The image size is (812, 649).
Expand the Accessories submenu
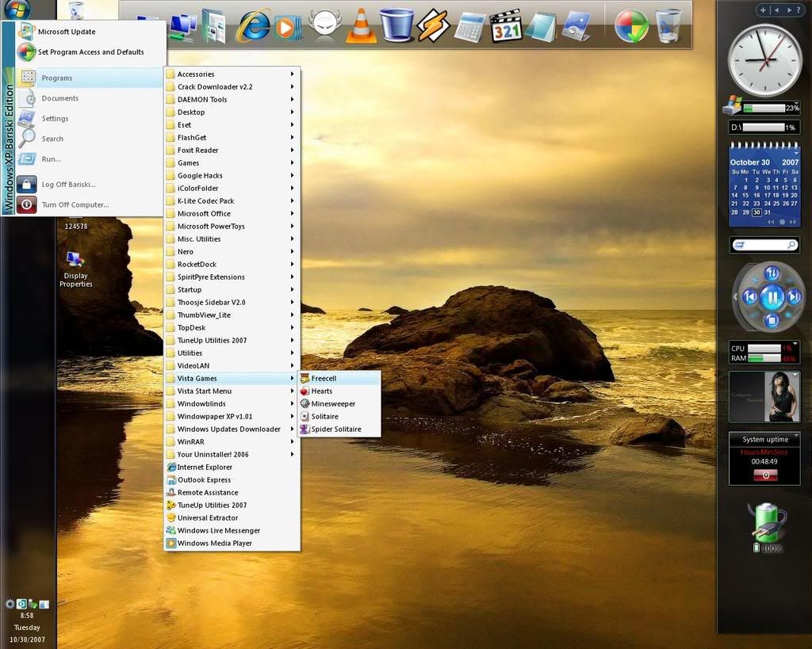click(x=232, y=74)
